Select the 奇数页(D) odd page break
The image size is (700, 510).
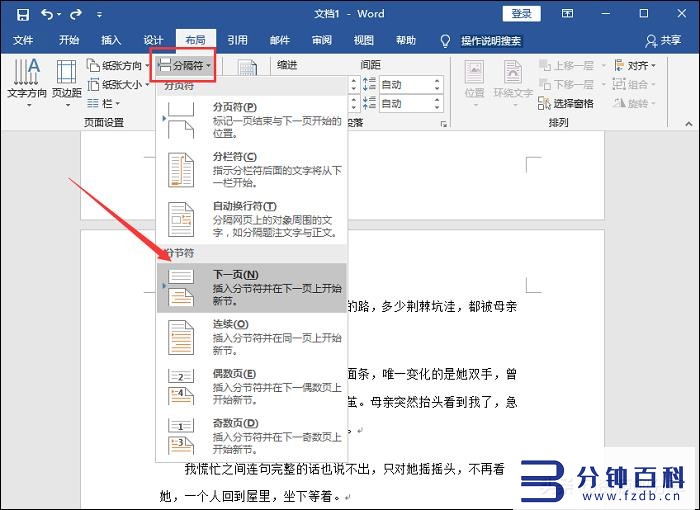(x=251, y=436)
